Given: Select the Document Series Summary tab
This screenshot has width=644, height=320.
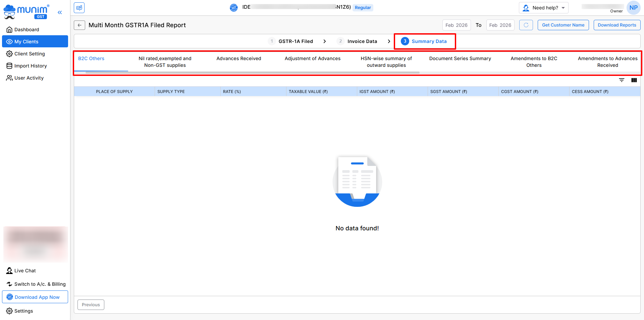Looking at the screenshot, I should tap(460, 58).
